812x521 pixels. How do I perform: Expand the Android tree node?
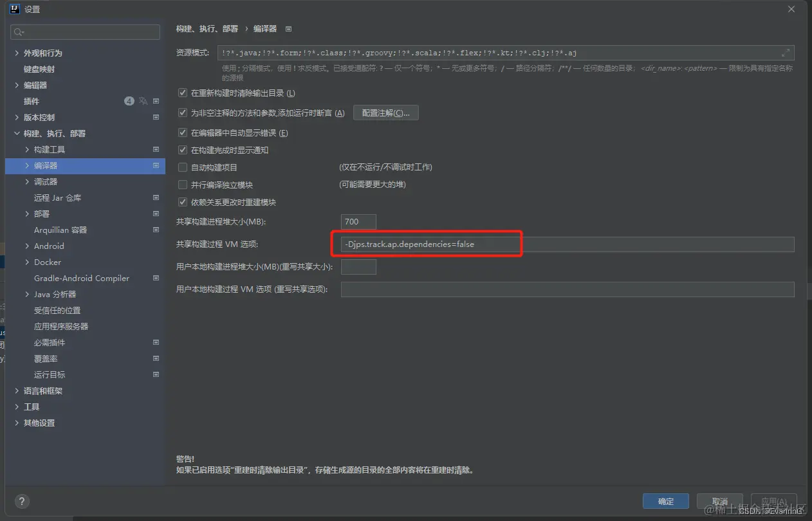(x=27, y=246)
